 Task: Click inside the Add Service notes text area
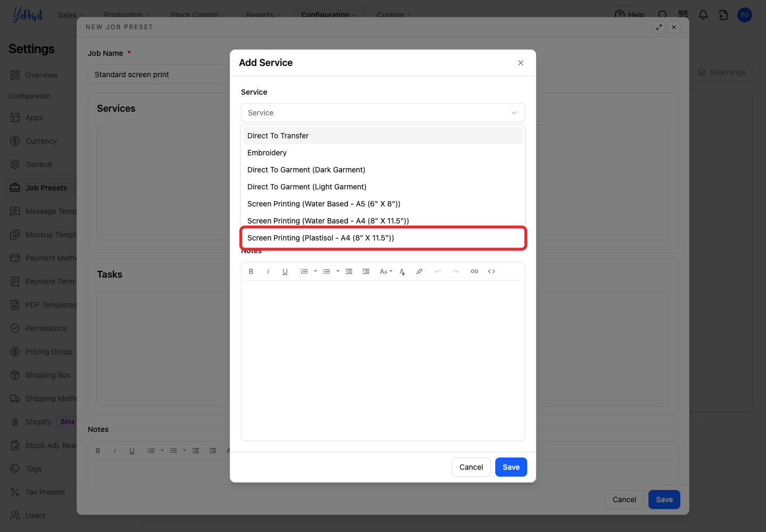pos(383,360)
